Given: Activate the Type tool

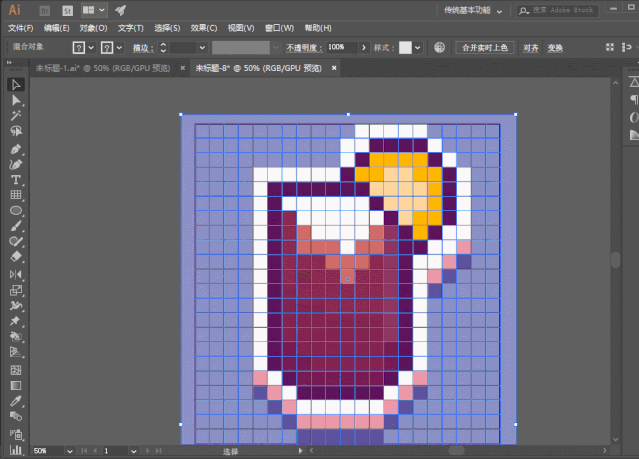Looking at the screenshot, I should (16, 179).
